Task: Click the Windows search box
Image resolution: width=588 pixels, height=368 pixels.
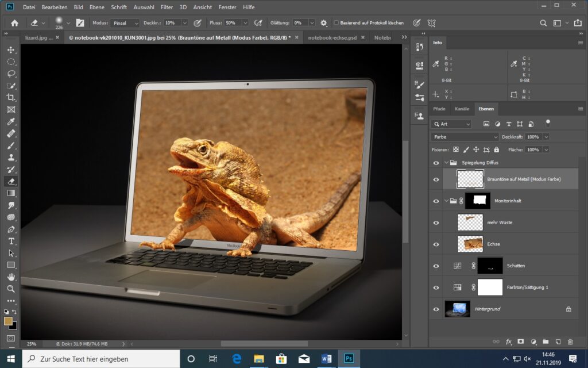Action: [x=101, y=359]
